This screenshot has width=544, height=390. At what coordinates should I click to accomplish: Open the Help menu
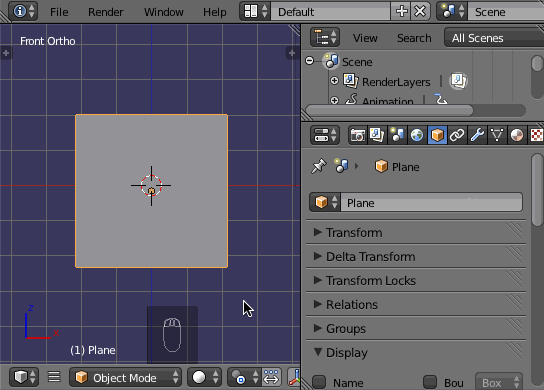214,12
